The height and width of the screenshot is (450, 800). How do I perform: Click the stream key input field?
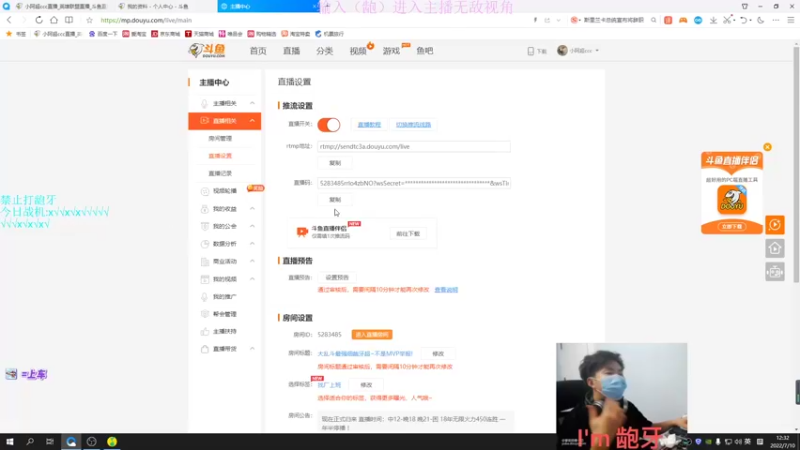coord(414,183)
